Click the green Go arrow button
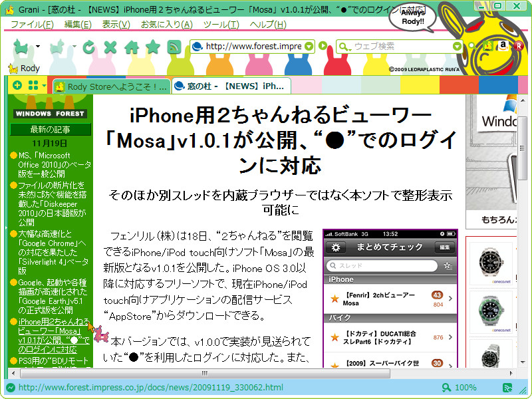The width and height of the screenshot is (532, 399). [323, 45]
